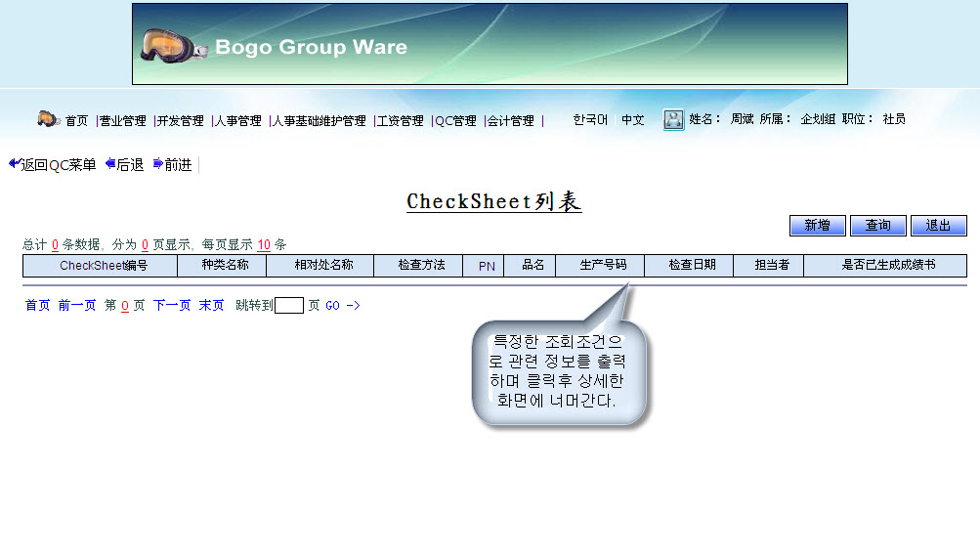The width and height of the screenshot is (980, 557).
Task: Click the 退出 button
Action: coord(938,226)
